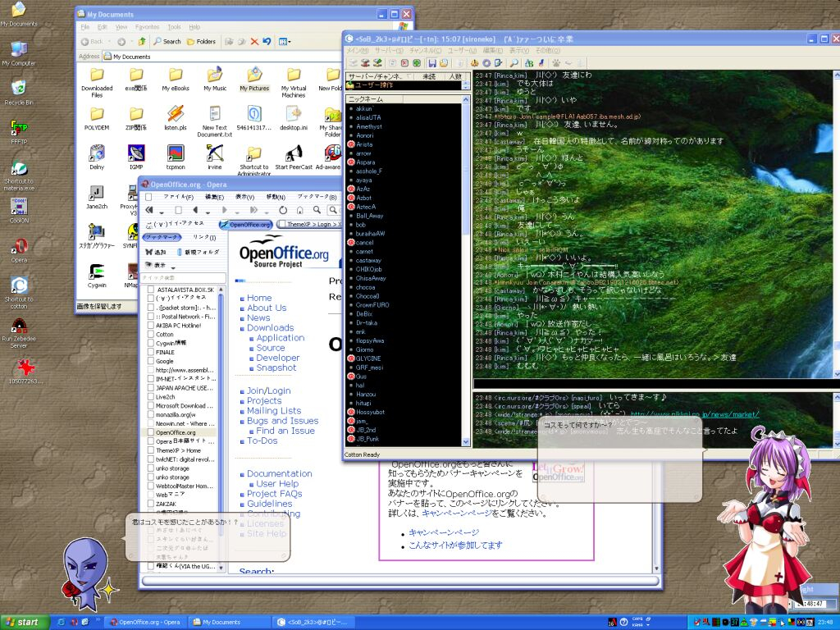Open the My Pictures folder
Viewport: 840px width, 630px height.
click(x=254, y=80)
